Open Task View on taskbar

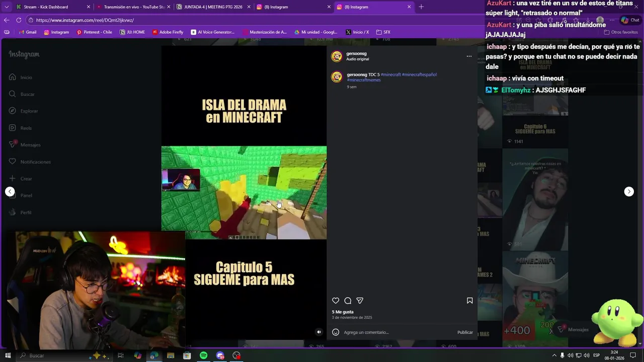[121, 355]
